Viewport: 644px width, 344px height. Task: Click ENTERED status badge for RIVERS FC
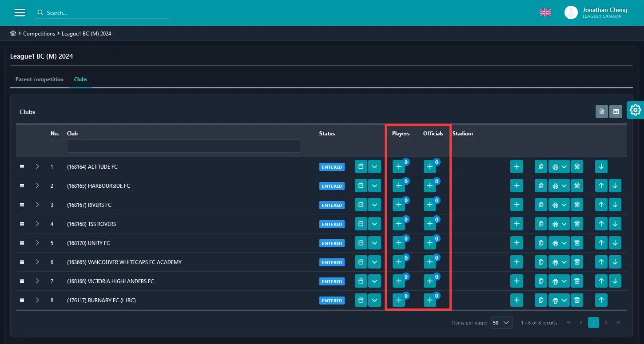click(x=332, y=205)
